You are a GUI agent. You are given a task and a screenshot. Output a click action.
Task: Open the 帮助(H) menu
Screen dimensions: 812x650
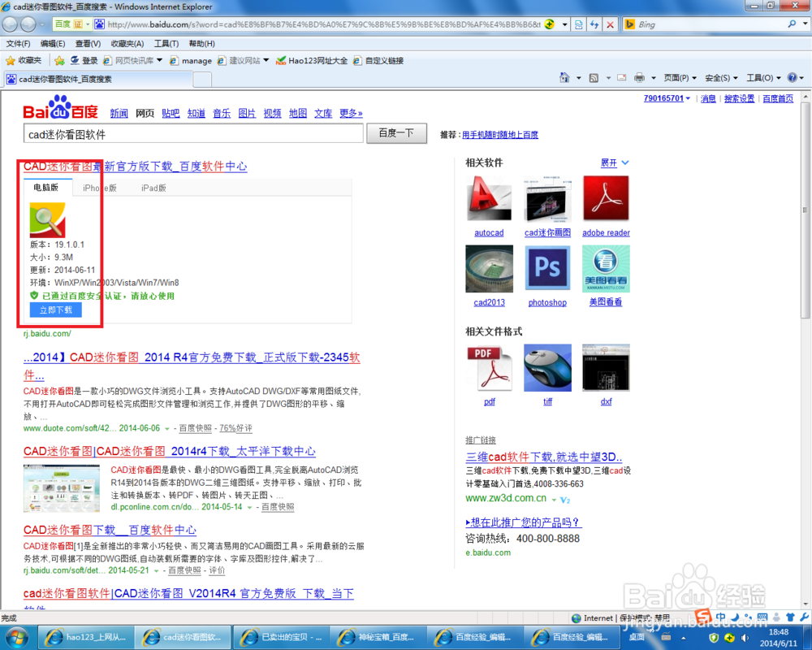202,44
